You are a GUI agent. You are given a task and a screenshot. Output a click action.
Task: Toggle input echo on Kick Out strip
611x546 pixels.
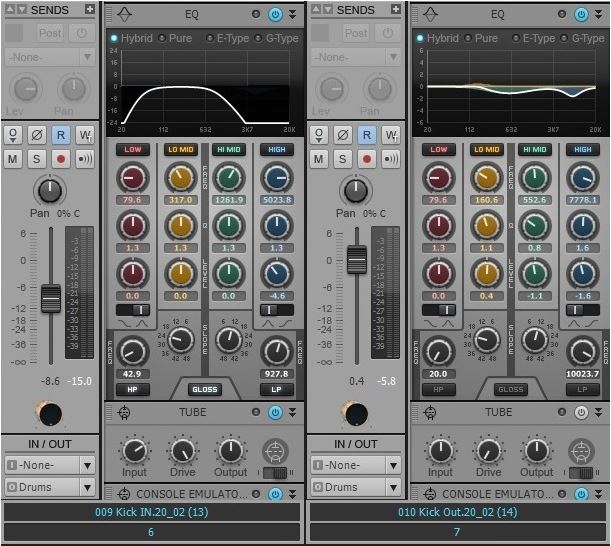(x=391, y=159)
